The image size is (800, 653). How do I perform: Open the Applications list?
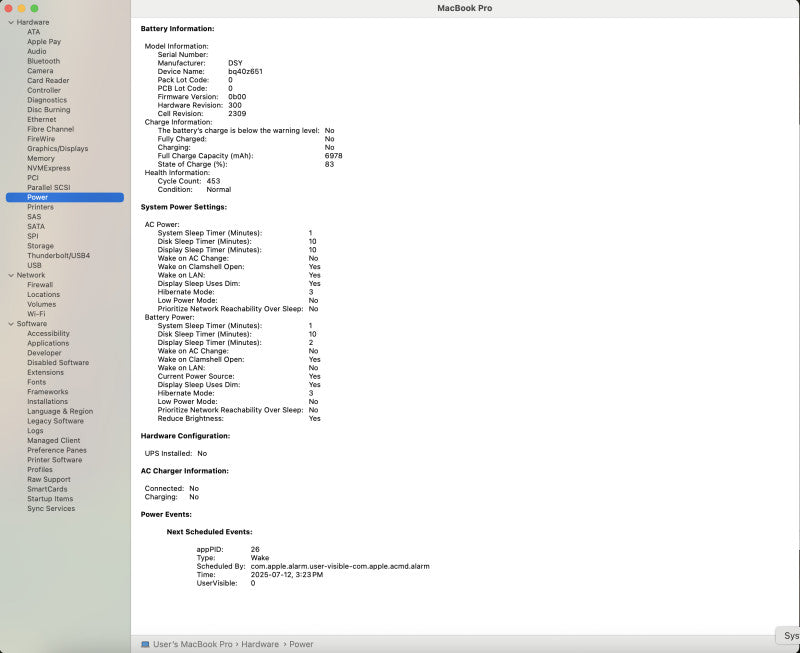coord(48,343)
